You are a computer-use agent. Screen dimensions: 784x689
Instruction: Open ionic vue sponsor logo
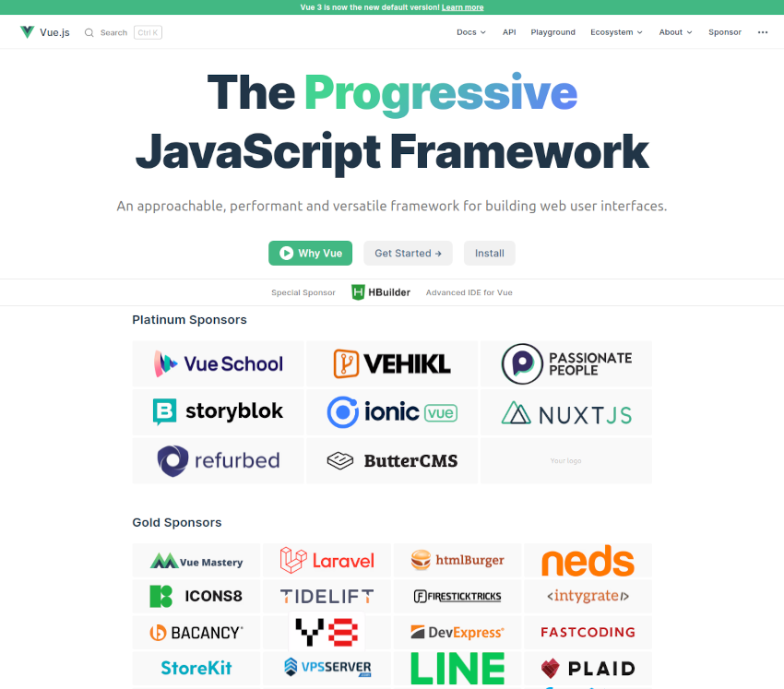392,412
